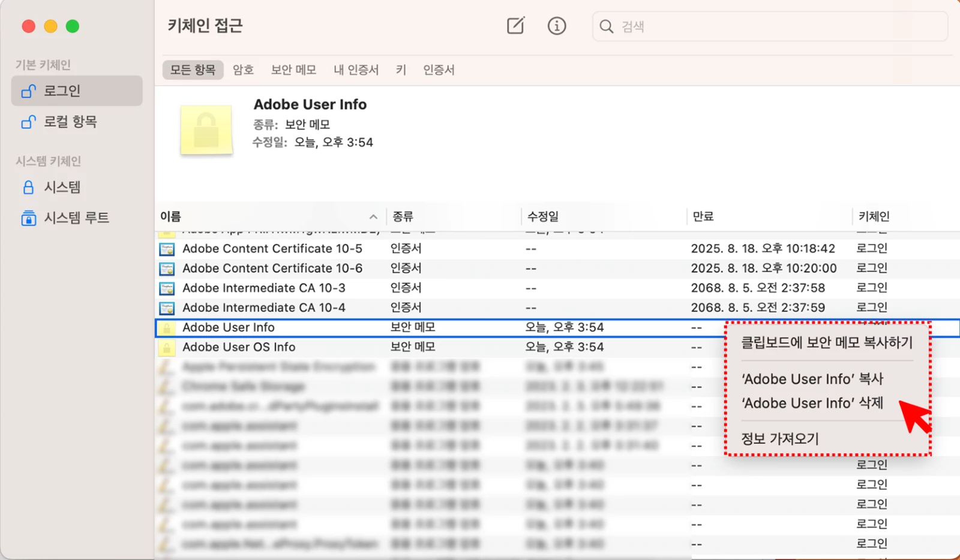Click the new keychain item compose icon
Image resolution: width=960 pixels, height=560 pixels.
click(516, 26)
